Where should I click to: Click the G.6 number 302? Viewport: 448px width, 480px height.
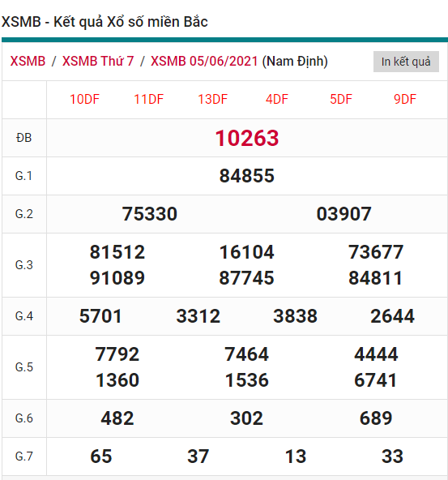click(246, 418)
